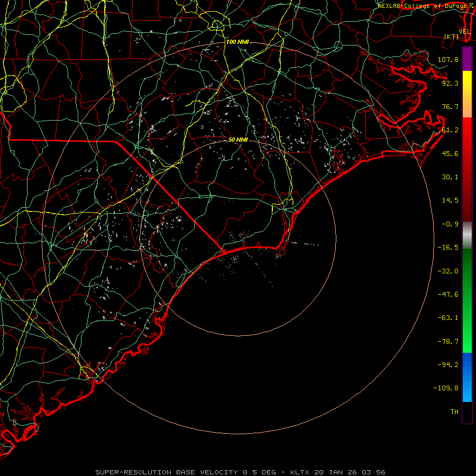The height and width of the screenshot is (476, 476).
Task: Click the -94.2 scale value
Action: (x=448, y=365)
